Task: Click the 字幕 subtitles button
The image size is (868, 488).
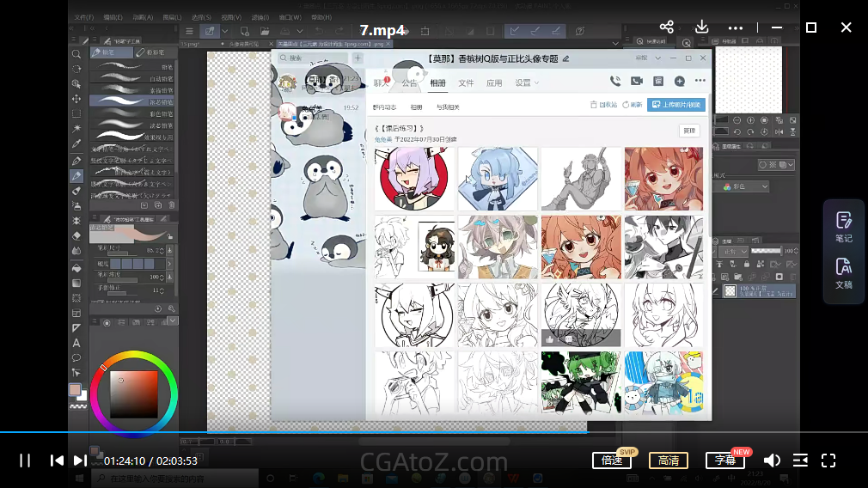Action: click(724, 461)
